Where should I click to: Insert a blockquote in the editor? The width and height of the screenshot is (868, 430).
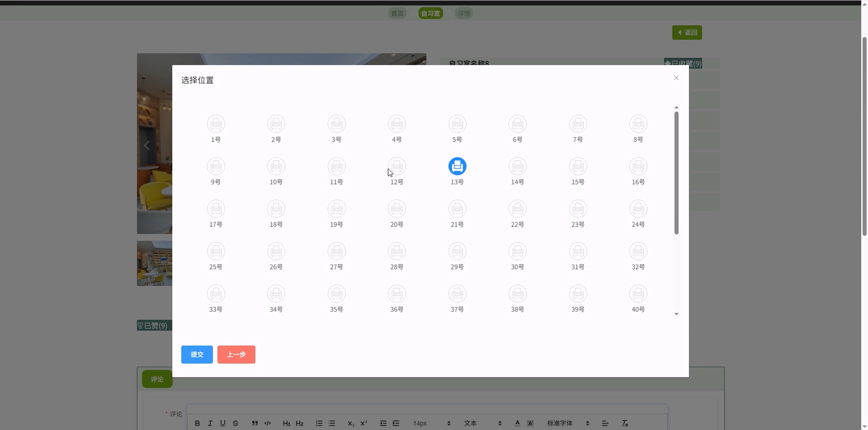pyautogui.click(x=255, y=423)
